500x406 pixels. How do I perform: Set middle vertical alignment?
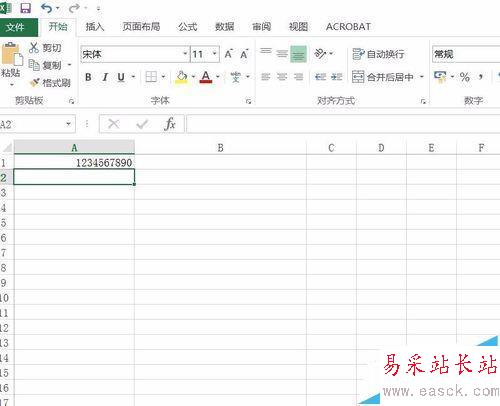click(282, 54)
